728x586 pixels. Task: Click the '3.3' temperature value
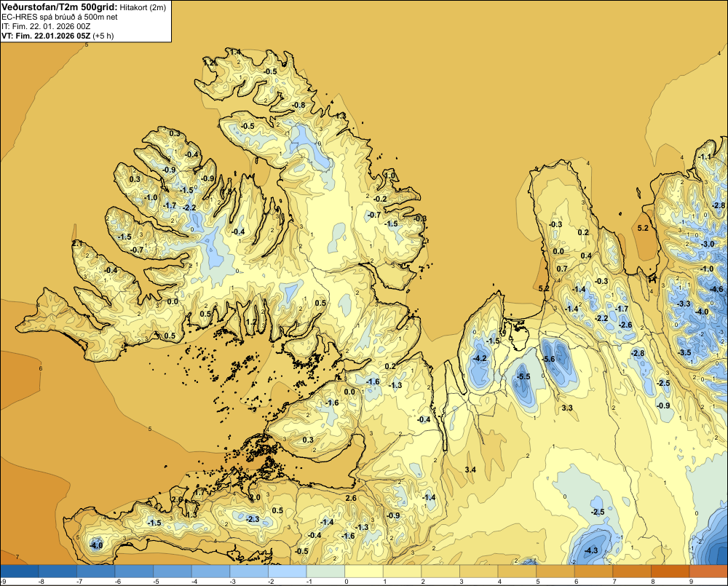point(567,408)
